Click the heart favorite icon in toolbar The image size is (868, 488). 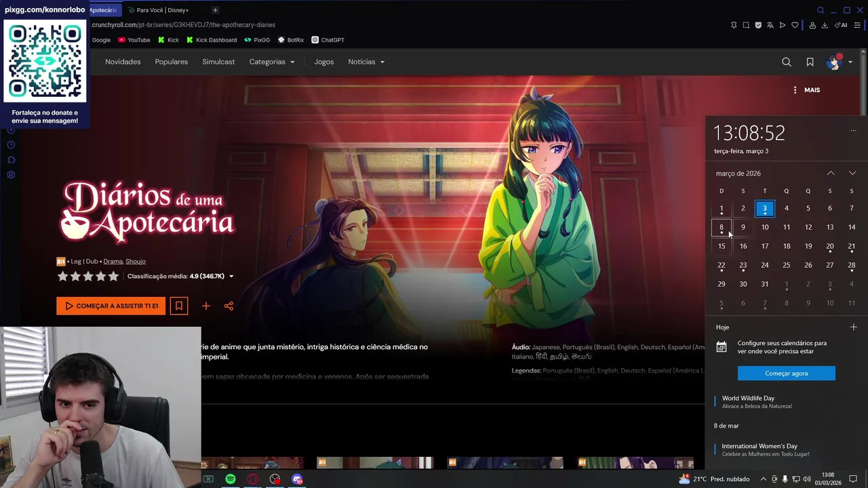[795, 25]
